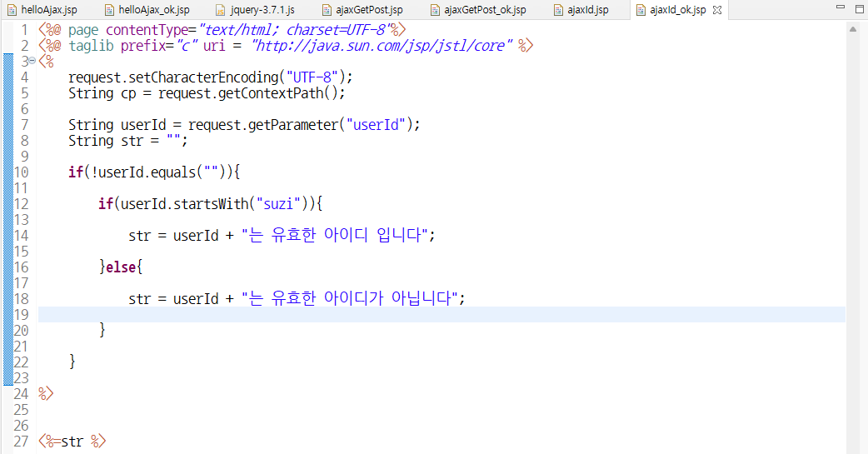Select the jquery-3.7.1.js tab
Viewport: 868px width, 454px height.
(x=256, y=10)
